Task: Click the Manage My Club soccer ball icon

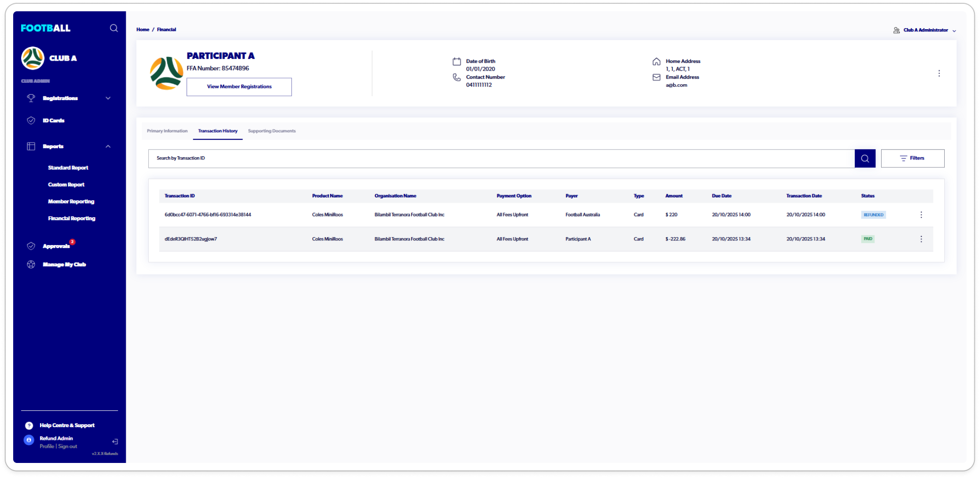Action: coord(31,264)
